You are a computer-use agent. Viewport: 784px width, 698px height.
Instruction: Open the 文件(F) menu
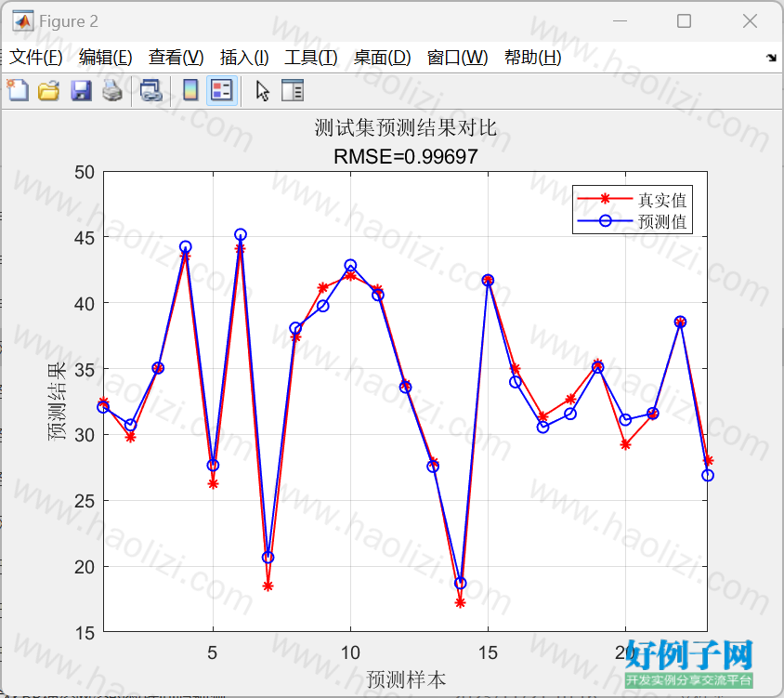pos(36,57)
